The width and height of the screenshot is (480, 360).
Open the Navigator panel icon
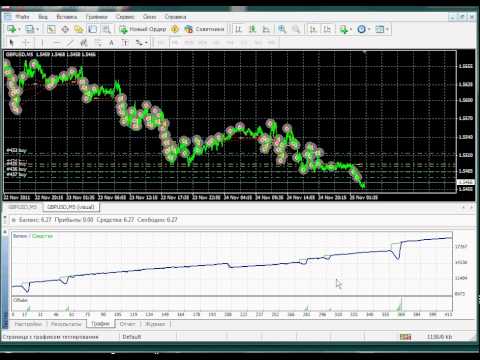point(79,29)
